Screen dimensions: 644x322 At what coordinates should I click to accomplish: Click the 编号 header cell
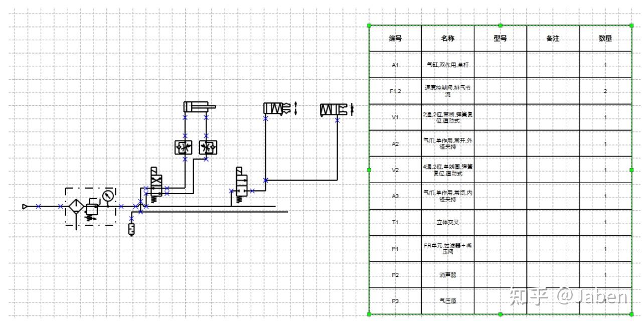[x=394, y=38]
